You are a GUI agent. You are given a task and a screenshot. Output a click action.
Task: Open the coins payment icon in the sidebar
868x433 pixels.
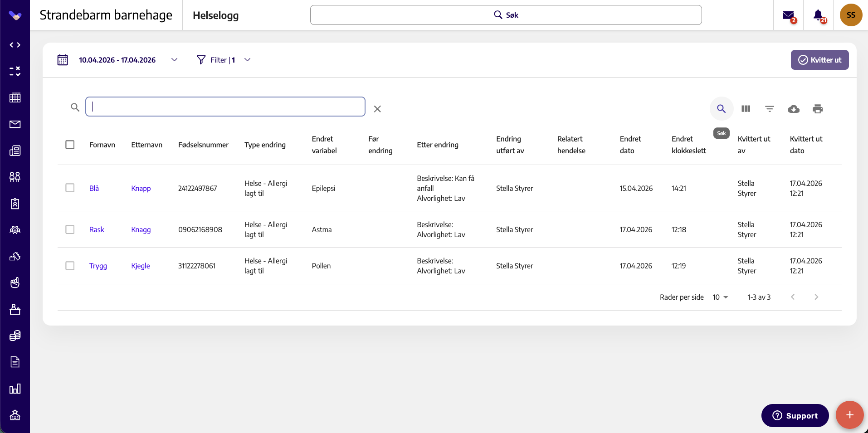(15, 336)
